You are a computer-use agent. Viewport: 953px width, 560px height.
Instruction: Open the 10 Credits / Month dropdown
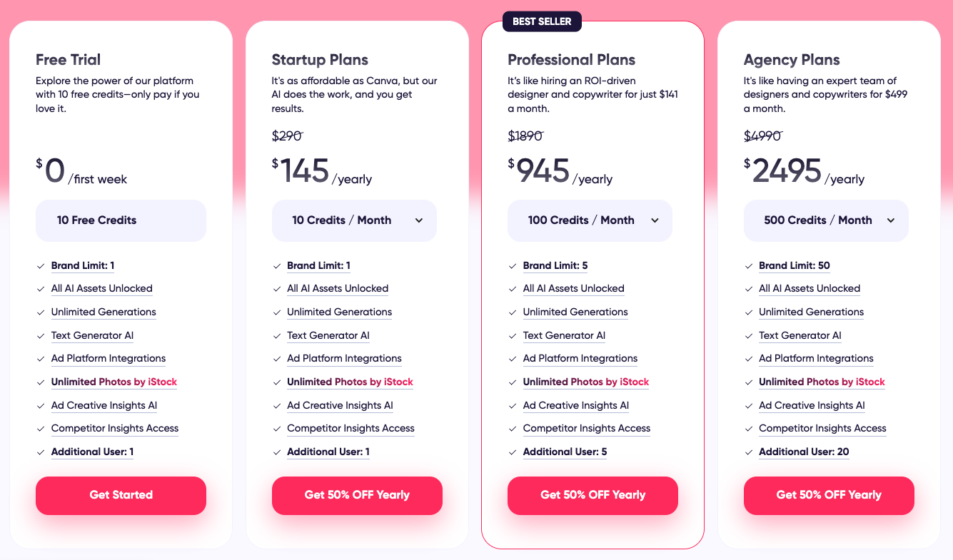pos(354,220)
